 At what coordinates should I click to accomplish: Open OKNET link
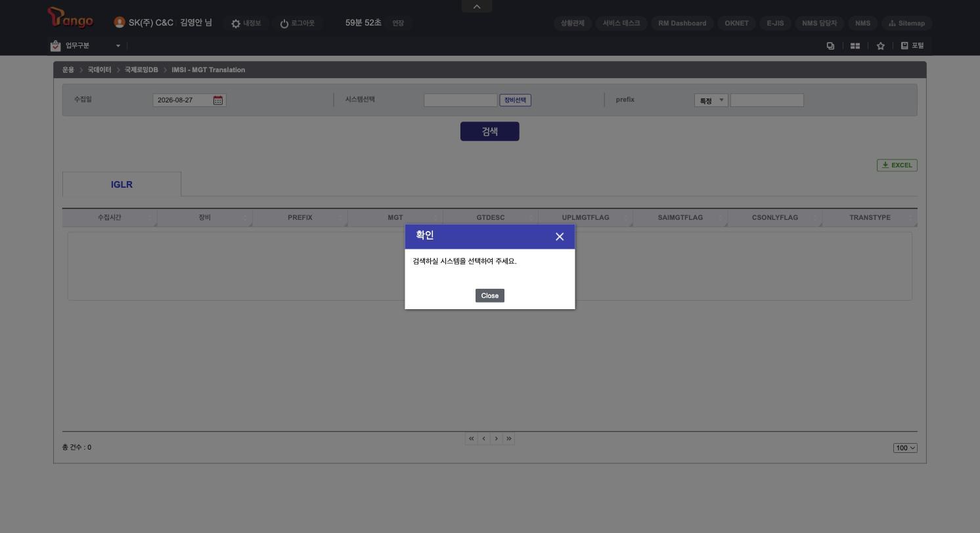tap(737, 23)
